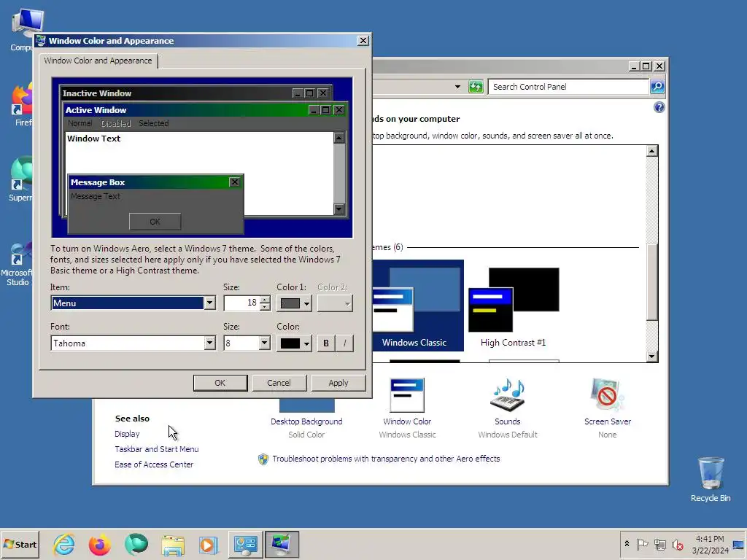
Task: Click the item Size field showing 18
Action: pyautogui.click(x=241, y=303)
